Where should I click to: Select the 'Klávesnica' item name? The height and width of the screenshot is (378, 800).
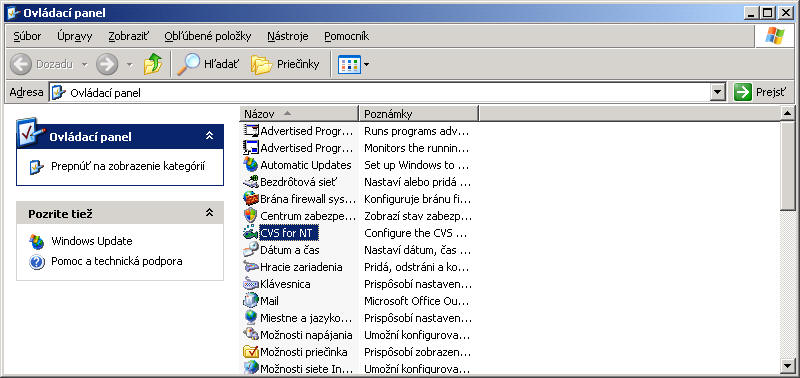285,284
